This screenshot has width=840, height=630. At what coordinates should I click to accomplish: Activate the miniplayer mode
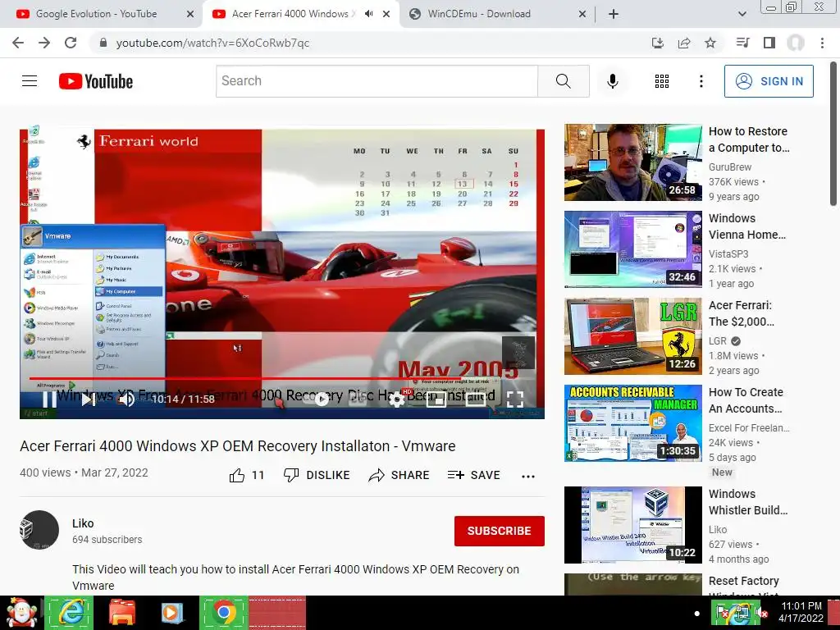pos(436,399)
